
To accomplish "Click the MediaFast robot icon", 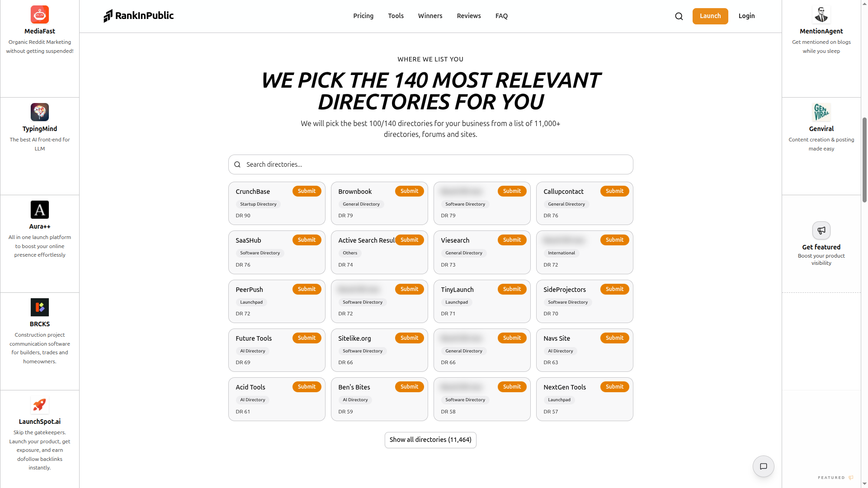I will pyautogui.click(x=40, y=14).
